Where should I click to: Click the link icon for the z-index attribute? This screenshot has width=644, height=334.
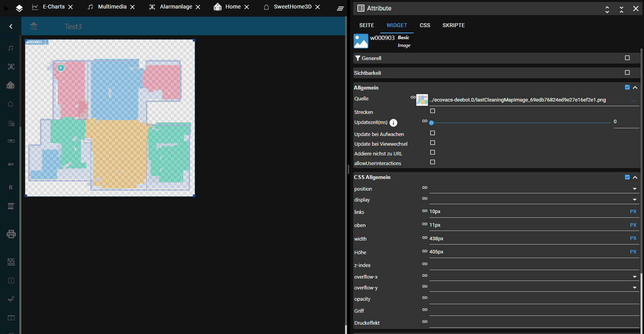point(425,264)
